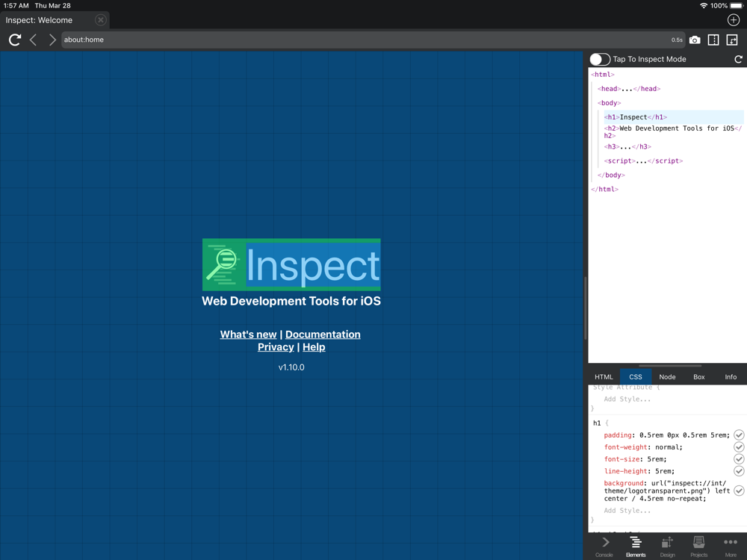Viewport: 747px width, 560px height.
Task: Check the Wi-Fi indicator in status bar
Action: 704,6
